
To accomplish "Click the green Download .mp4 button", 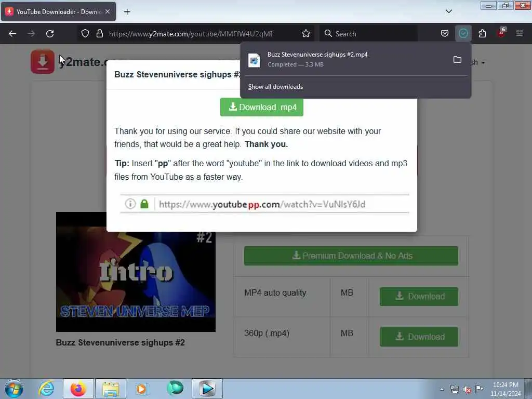I will pos(262,107).
